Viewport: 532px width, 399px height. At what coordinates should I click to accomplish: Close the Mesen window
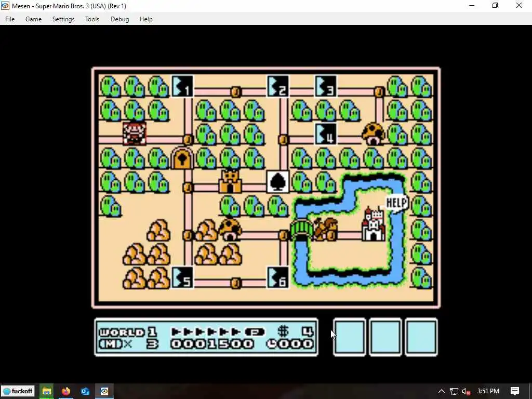coord(519,6)
